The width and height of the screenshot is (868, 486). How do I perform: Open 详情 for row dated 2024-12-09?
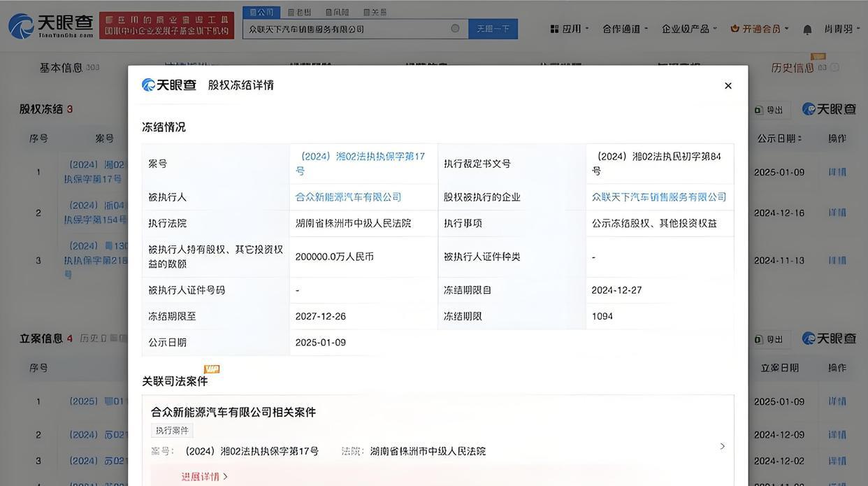click(837, 434)
